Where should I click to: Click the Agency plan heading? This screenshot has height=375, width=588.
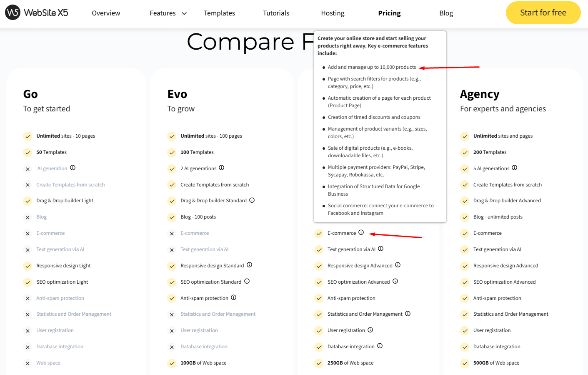coord(480,94)
